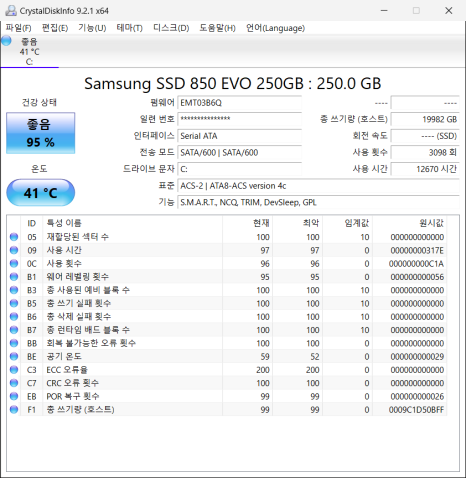Click status dot for ID 09 row

[14, 250]
